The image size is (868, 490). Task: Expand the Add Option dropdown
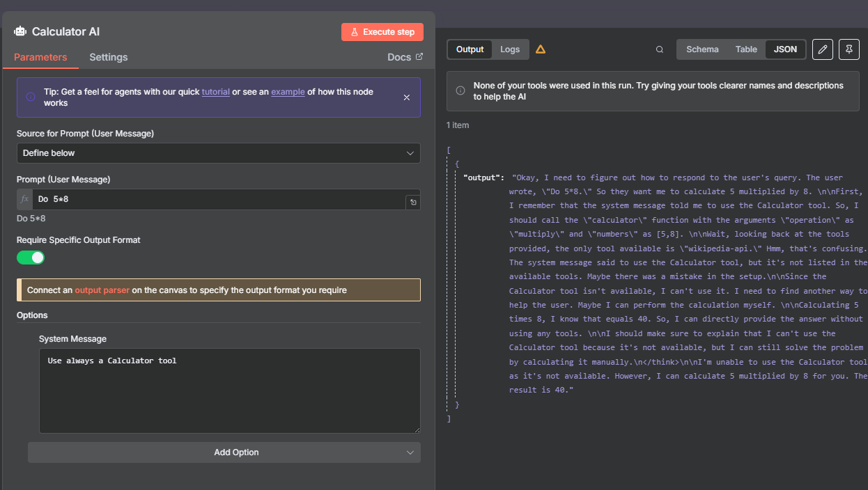(x=224, y=452)
